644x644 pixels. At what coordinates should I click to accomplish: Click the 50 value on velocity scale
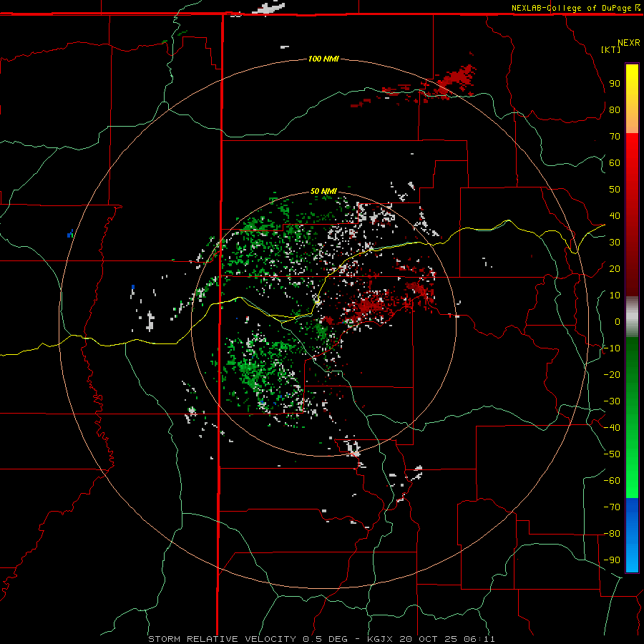(x=615, y=190)
